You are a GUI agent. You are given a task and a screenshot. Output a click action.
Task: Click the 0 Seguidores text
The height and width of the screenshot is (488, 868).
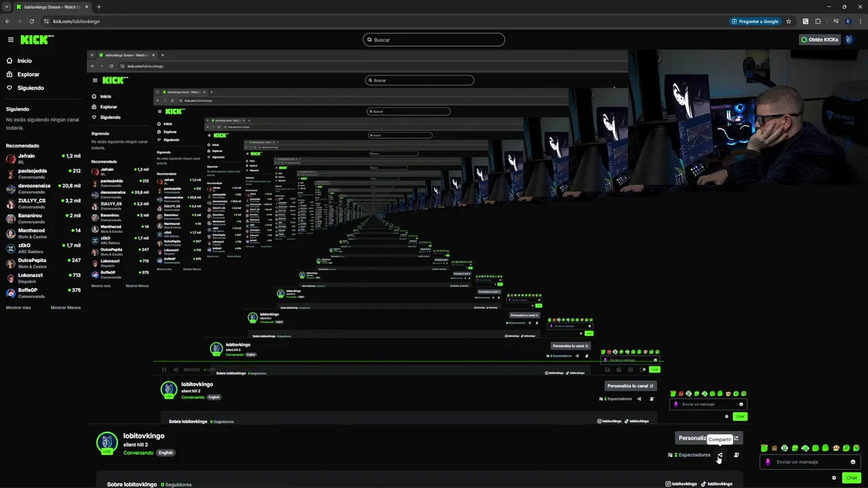click(176, 485)
